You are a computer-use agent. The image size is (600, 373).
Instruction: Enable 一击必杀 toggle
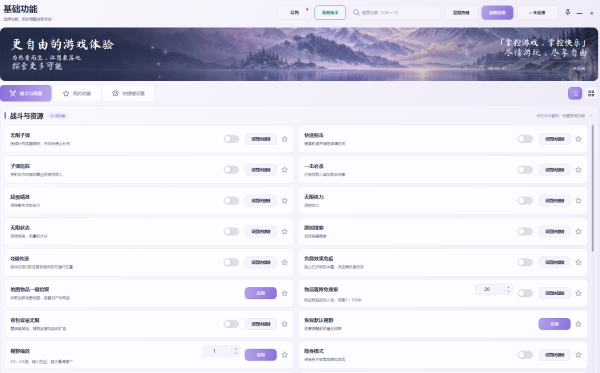tap(525, 170)
